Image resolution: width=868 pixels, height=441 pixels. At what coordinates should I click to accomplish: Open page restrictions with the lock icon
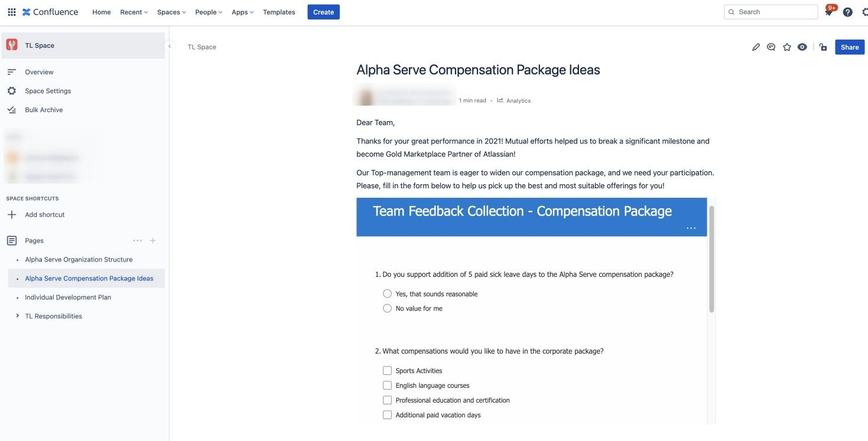pyautogui.click(x=822, y=46)
